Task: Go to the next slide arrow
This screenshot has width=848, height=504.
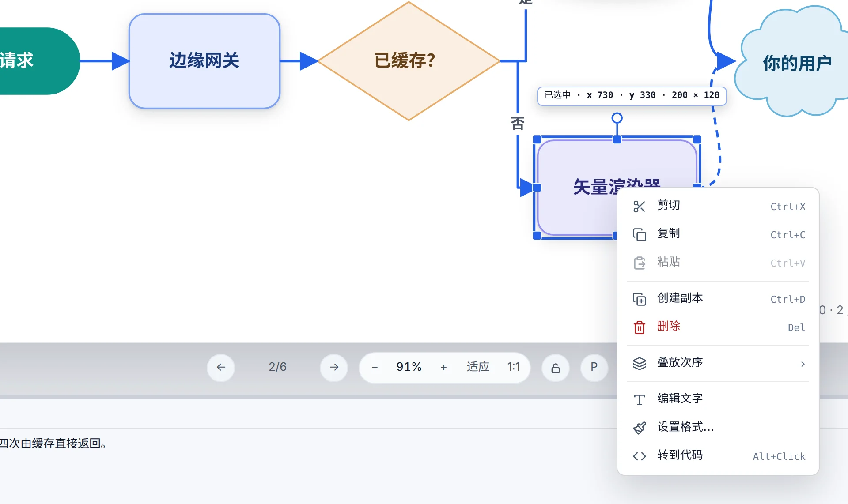Action: [x=334, y=367]
